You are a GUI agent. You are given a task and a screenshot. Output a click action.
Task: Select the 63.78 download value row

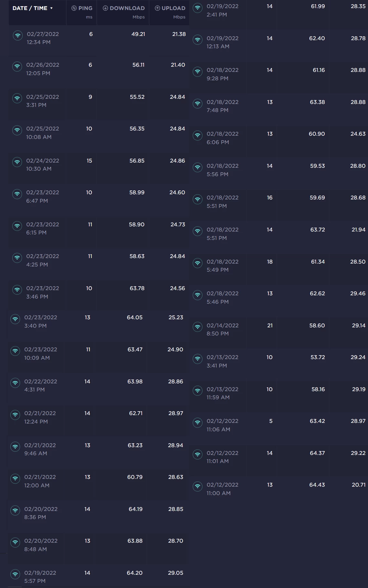[137, 288]
